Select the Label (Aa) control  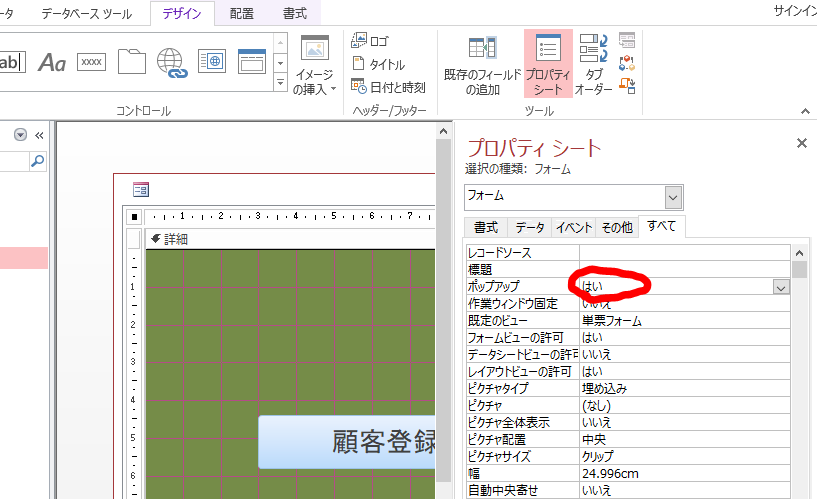pos(52,62)
